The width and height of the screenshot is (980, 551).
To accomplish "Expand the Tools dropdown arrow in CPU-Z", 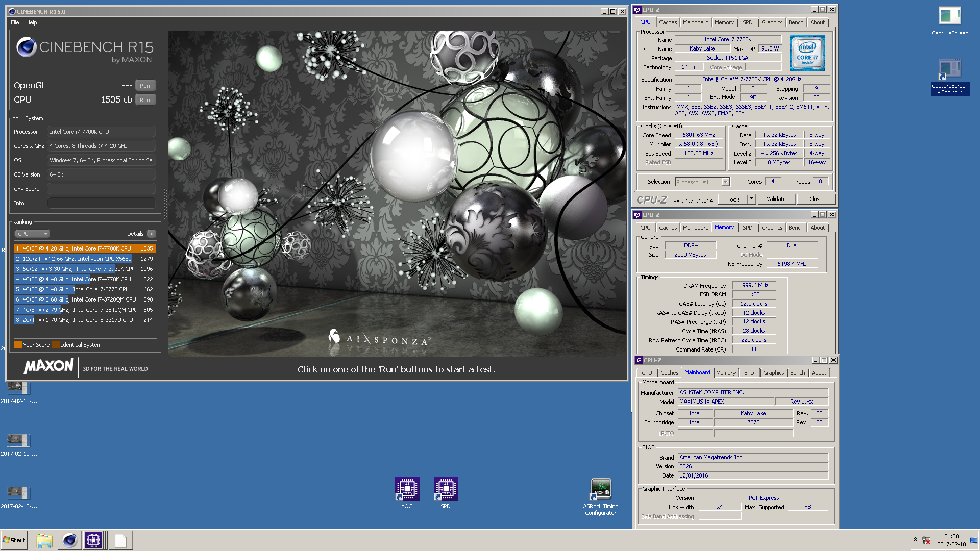I will (751, 199).
